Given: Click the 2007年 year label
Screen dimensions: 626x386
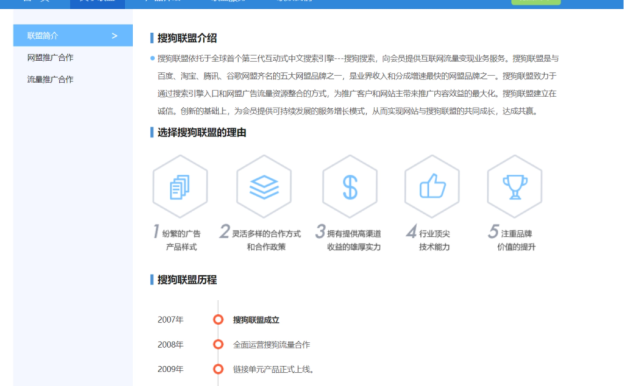Looking at the screenshot, I should click(170, 320).
